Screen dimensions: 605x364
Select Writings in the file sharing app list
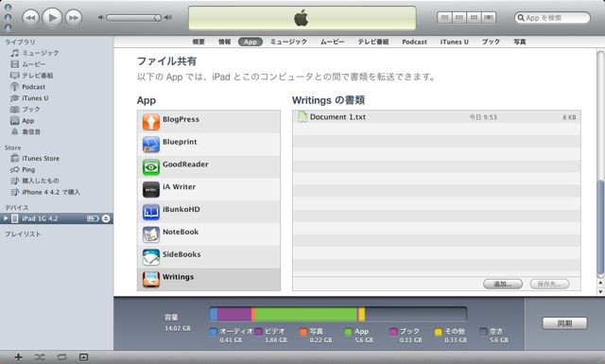click(209, 279)
